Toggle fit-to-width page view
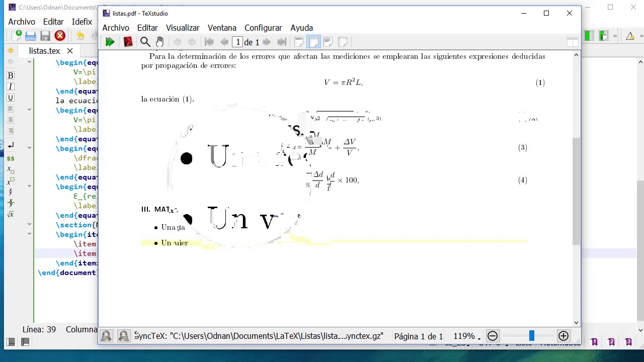The width and height of the screenshot is (644, 362). click(x=313, y=42)
